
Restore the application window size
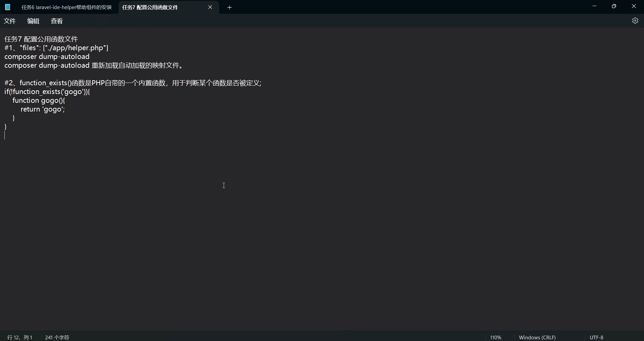tap(614, 6)
